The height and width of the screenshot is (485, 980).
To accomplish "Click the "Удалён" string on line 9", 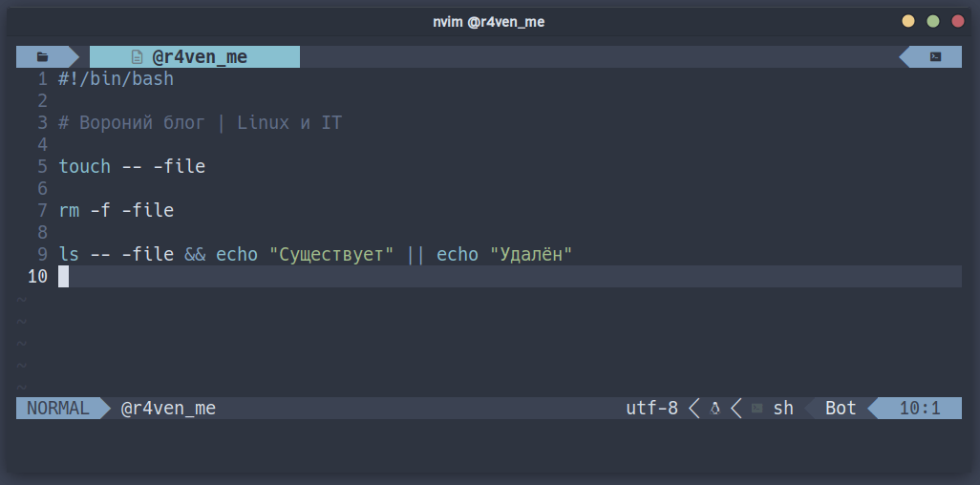I will (x=531, y=255).
